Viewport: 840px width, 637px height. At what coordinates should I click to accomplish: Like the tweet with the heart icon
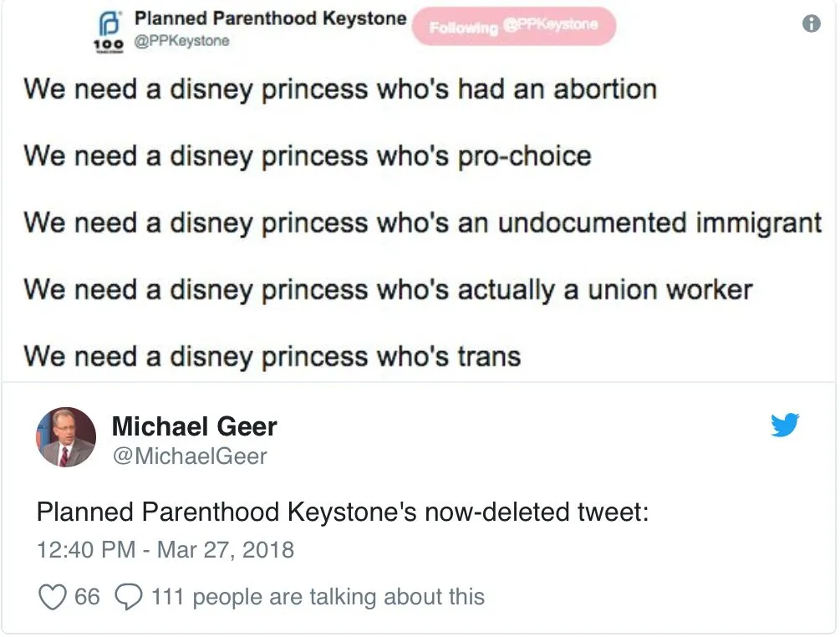pyautogui.click(x=52, y=597)
